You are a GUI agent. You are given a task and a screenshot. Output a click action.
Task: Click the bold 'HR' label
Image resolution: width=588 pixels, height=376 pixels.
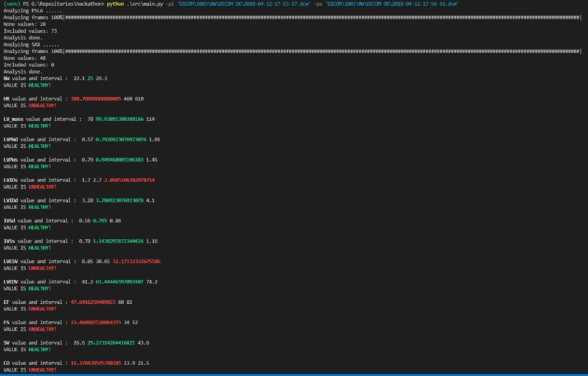tap(7, 99)
